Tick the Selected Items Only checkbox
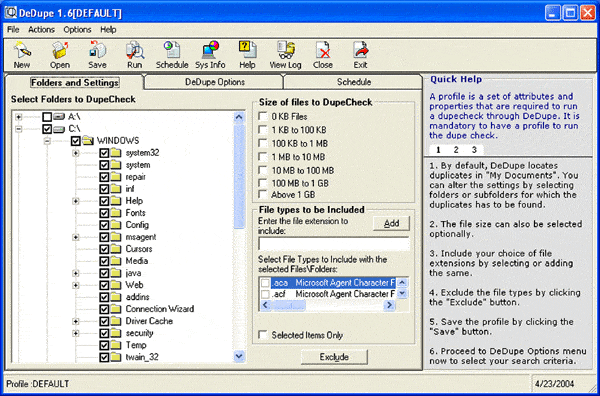This screenshot has height=396, width=600. [x=263, y=335]
